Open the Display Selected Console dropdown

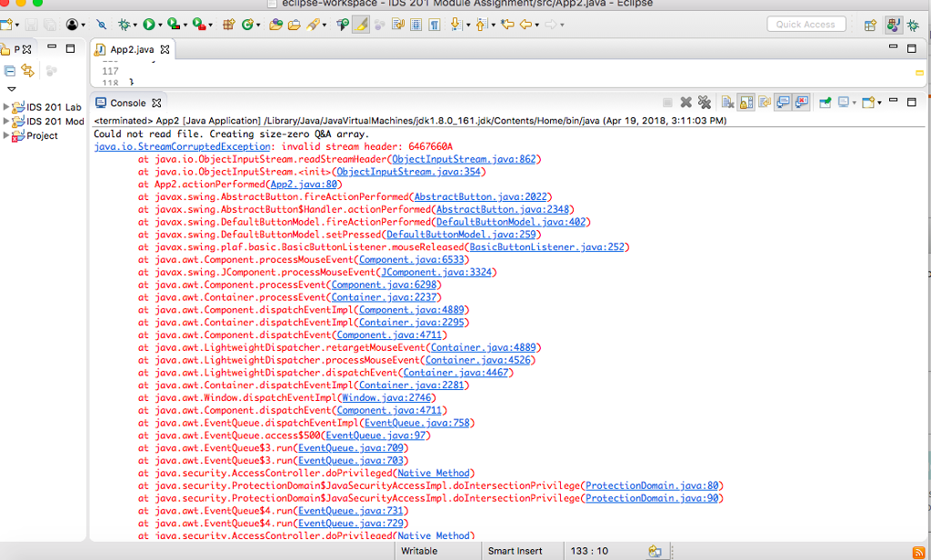point(855,102)
